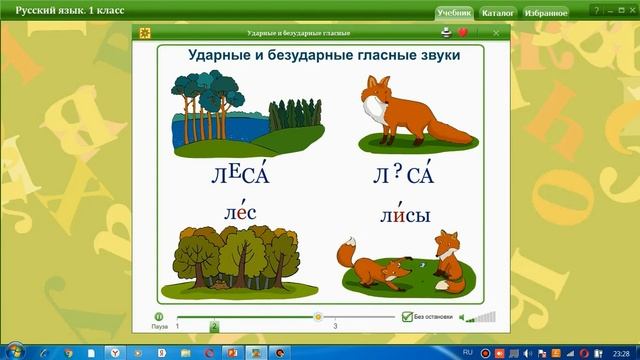Click the word Л?СА́ with the missing letter

point(404,173)
